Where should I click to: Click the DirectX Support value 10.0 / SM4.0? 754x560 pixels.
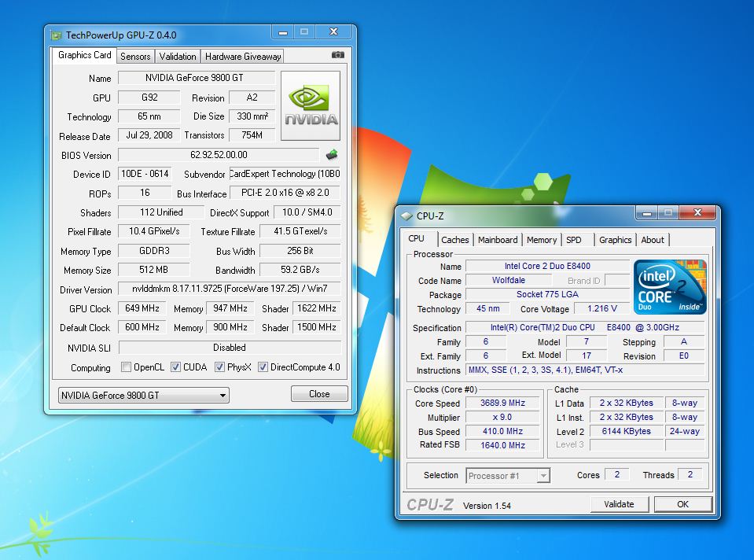[x=307, y=212]
